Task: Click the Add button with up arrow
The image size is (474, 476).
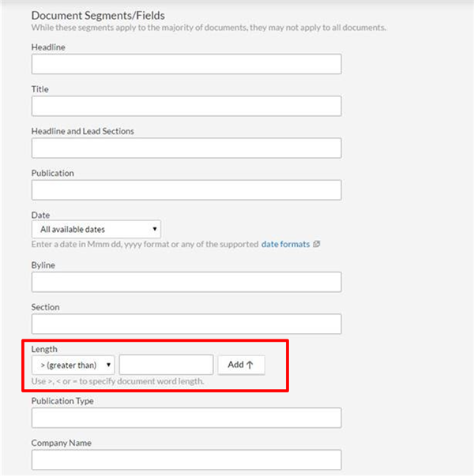Action: pyautogui.click(x=241, y=365)
